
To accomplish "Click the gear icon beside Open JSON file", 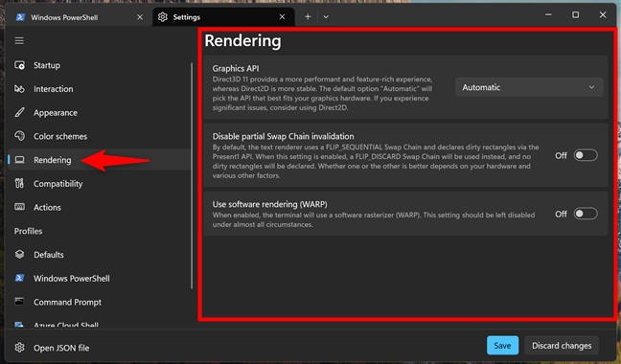I will [19, 348].
